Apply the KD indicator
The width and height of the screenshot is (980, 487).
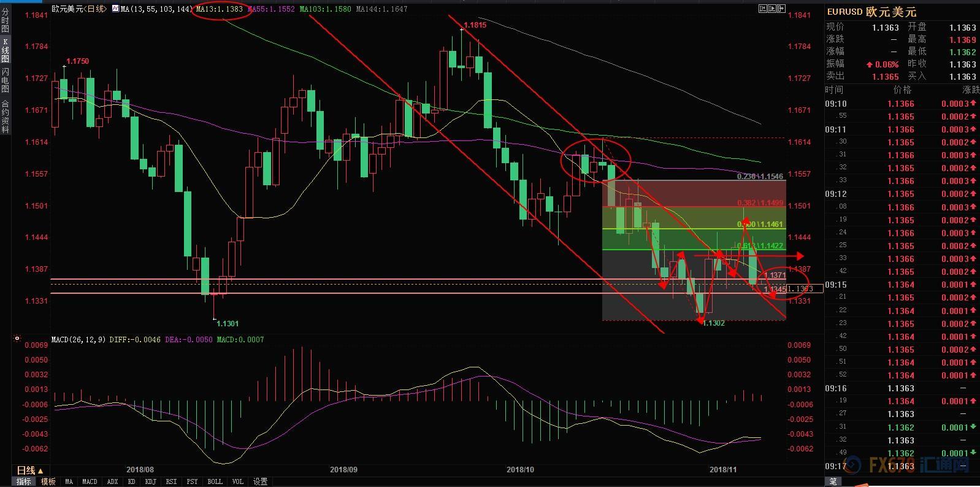click(x=131, y=481)
